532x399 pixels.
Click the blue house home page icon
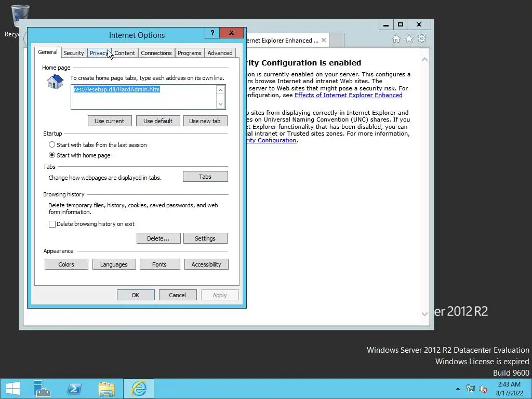click(55, 82)
